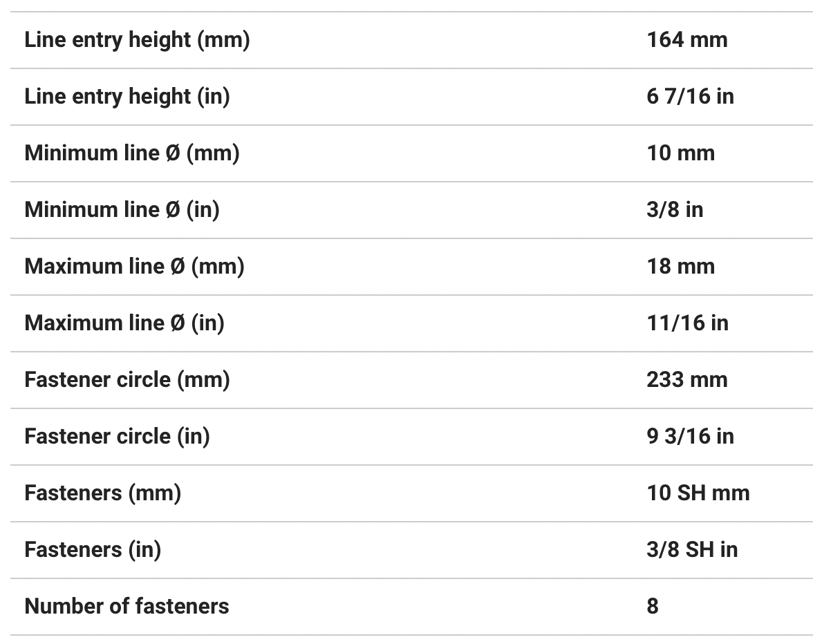
Task: Click the 'Fastener circle (mm)' label
Action: (127, 380)
